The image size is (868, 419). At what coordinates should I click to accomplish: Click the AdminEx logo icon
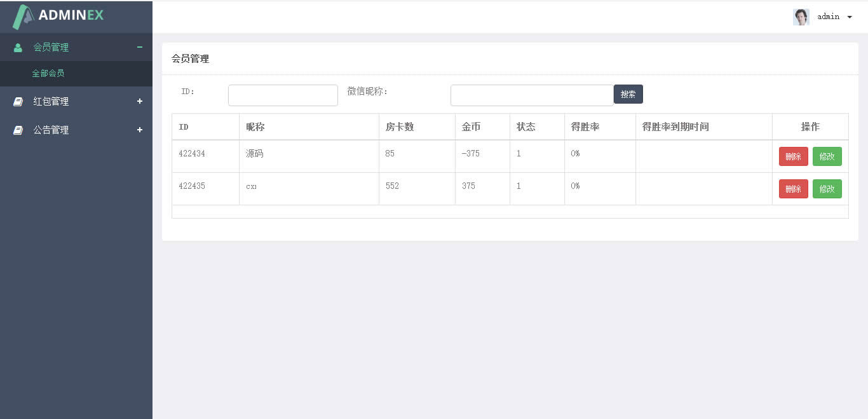tap(24, 17)
